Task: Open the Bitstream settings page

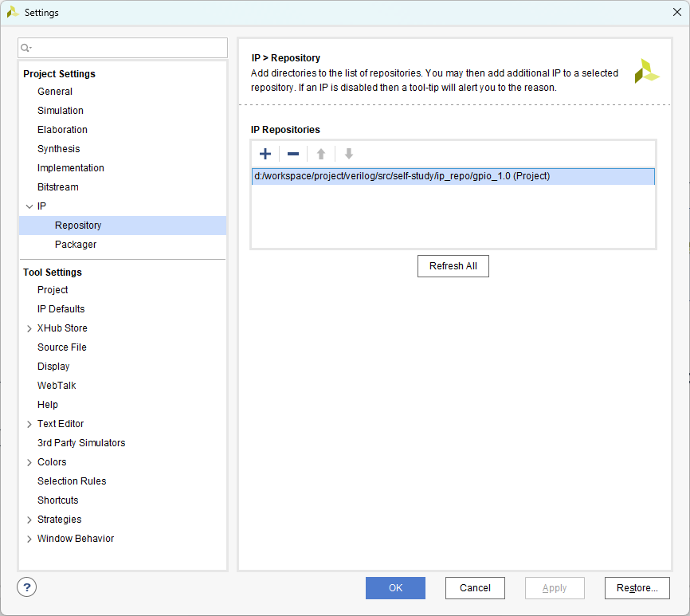Action: tap(57, 187)
